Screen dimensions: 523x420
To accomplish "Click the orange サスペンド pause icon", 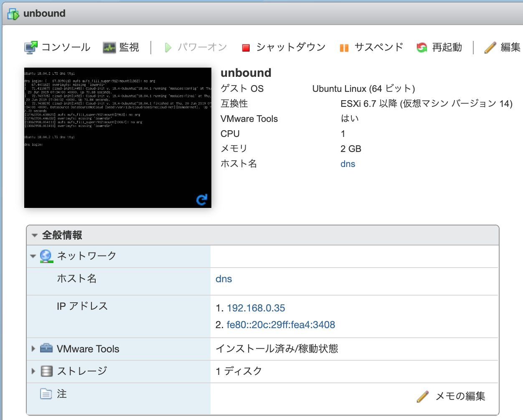I will click(344, 48).
